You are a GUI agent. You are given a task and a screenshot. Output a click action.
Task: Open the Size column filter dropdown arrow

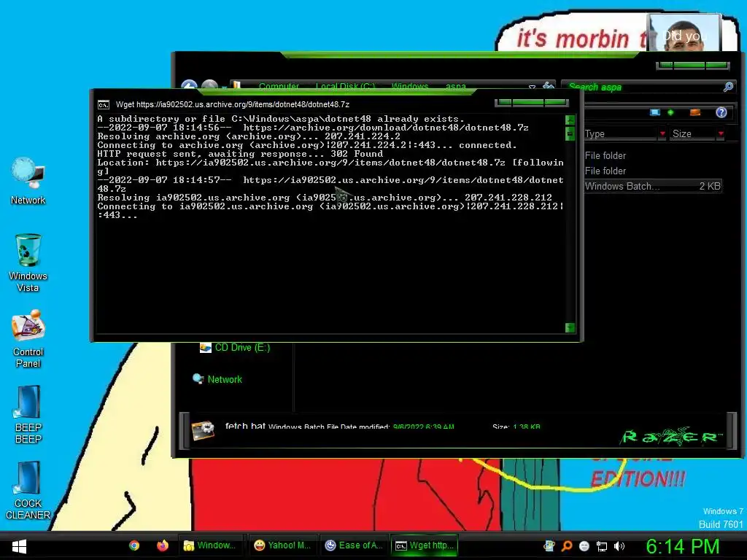(721, 134)
